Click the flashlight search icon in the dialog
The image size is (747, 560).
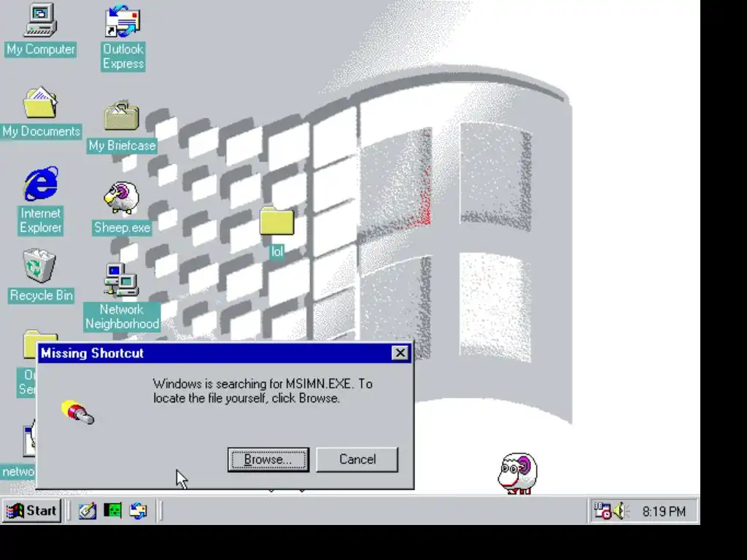77,413
